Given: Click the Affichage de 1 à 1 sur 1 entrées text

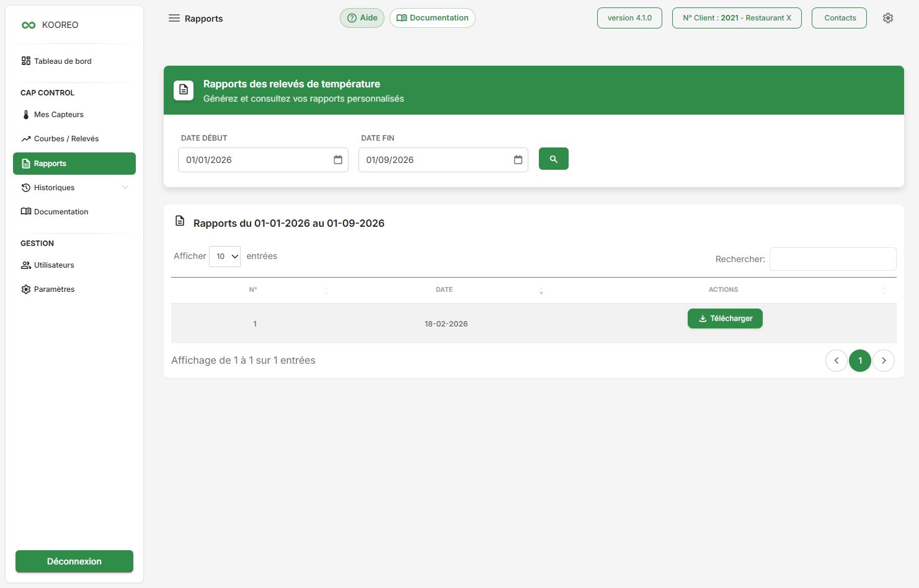Looking at the screenshot, I should [x=243, y=361].
